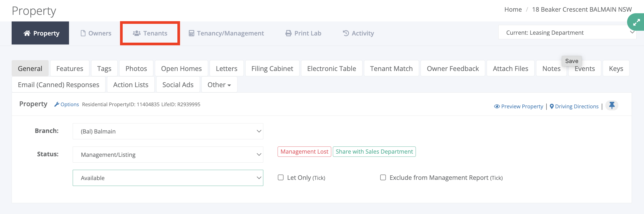This screenshot has width=644, height=214.
Task: Open the Electronic Table sub-tab
Action: coord(332,69)
